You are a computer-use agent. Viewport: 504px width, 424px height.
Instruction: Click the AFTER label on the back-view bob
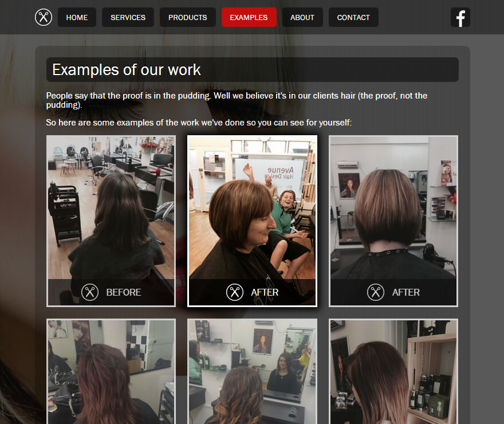405,292
